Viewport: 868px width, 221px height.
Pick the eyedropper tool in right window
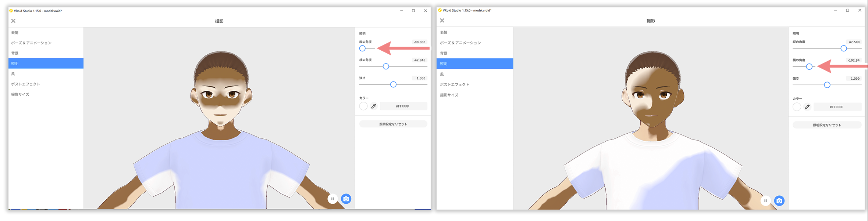[807, 107]
